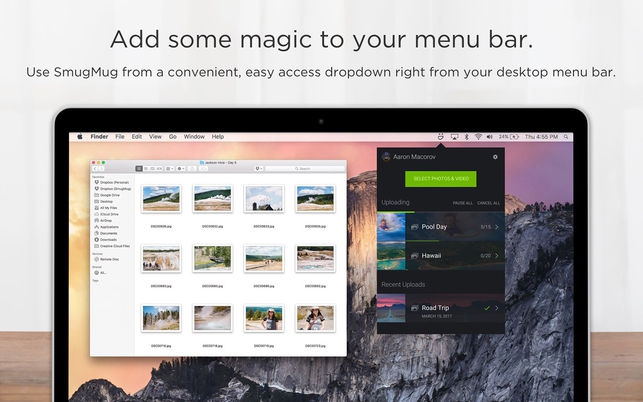Click the green checkmark on Road Trip
643x402 pixels.
point(487,308)
